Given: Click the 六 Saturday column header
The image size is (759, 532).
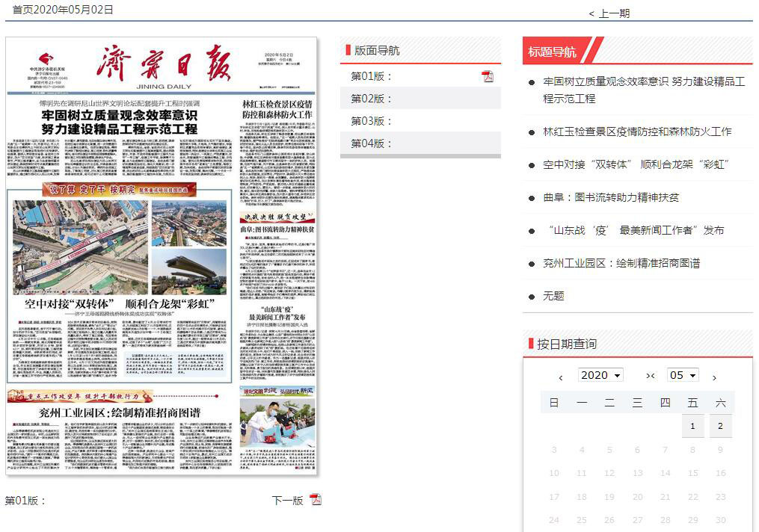Looking at the screenshot, I should (720, 403).
